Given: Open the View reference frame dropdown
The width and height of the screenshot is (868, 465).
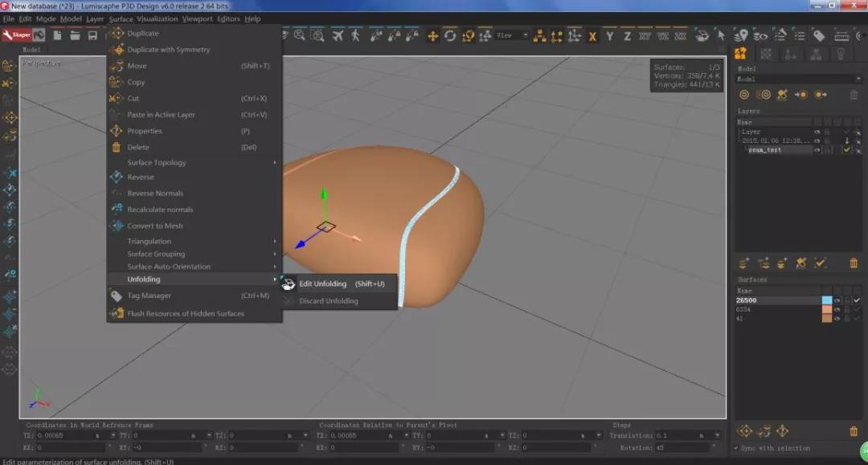Looking at the screenshot, I should click(512, 35).
